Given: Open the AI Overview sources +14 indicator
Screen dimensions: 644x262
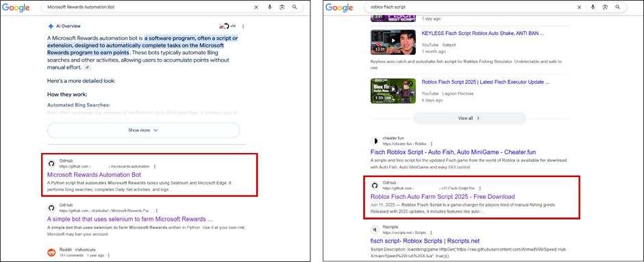Looking at the screenshot, I should pos(228,26).
